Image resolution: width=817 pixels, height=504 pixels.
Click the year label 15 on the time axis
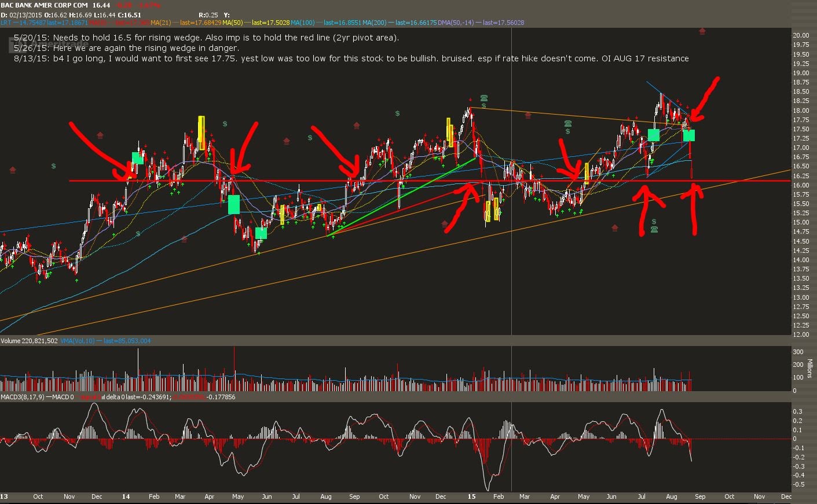(471, 496)
